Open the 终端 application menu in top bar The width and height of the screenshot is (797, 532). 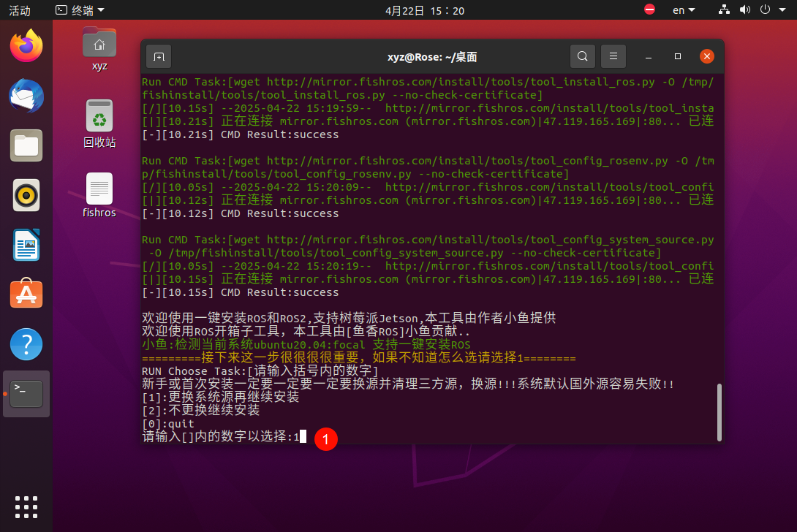[80, 10]
